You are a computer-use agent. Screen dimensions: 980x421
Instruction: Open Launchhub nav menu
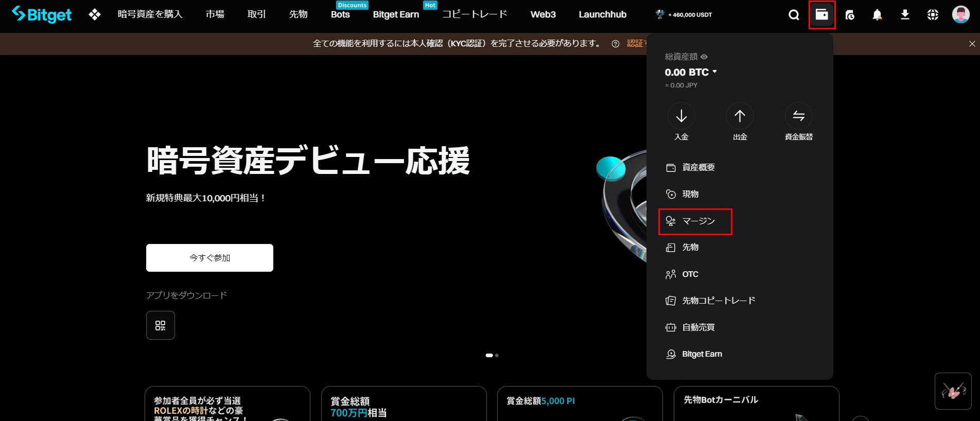coord(602,14)
